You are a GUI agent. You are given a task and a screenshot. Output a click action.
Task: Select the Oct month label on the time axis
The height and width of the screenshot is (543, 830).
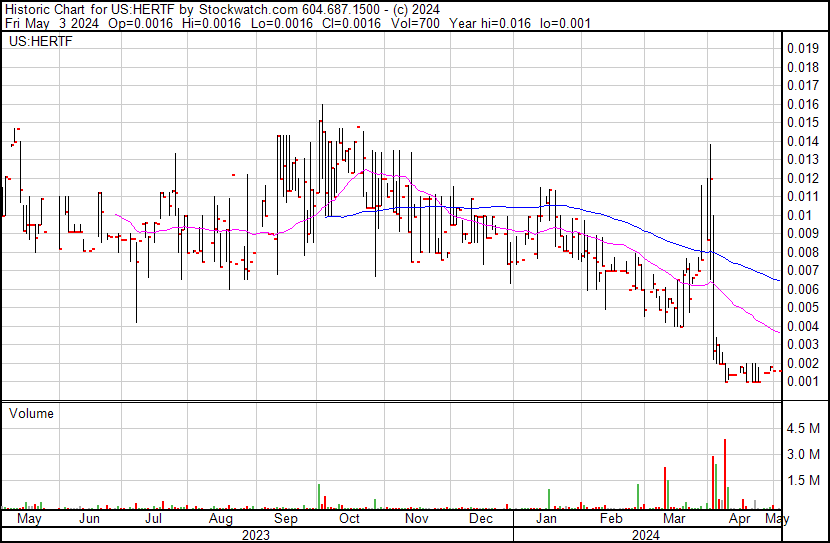click(349, 518)
